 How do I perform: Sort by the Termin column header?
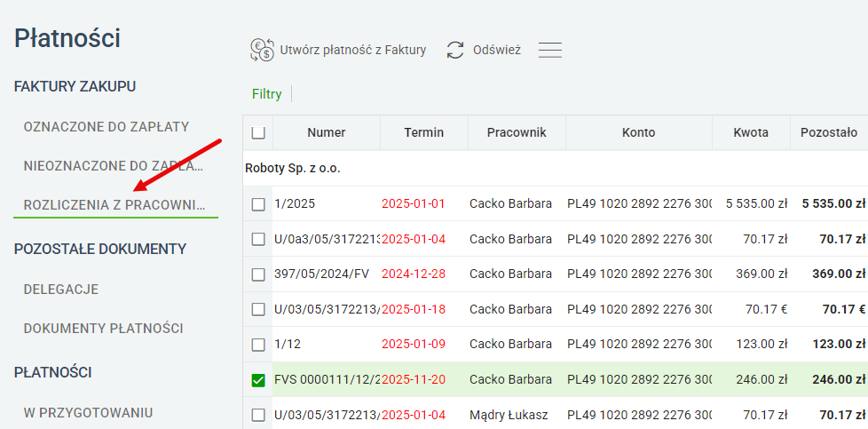pos(424,132)
